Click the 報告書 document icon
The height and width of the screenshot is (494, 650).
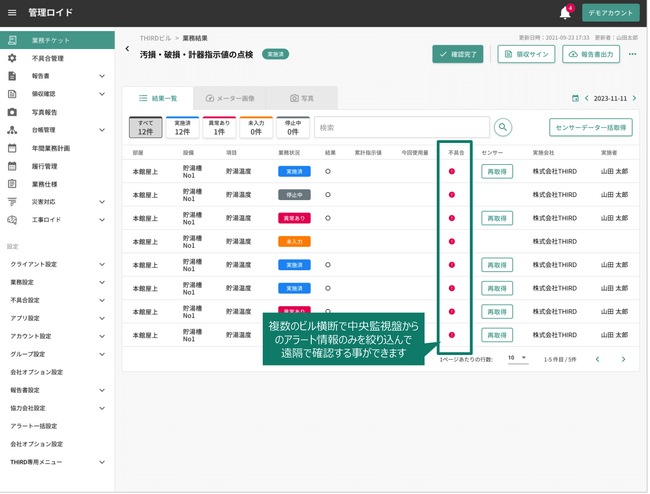pyautogui.click(x=12, y=76)
